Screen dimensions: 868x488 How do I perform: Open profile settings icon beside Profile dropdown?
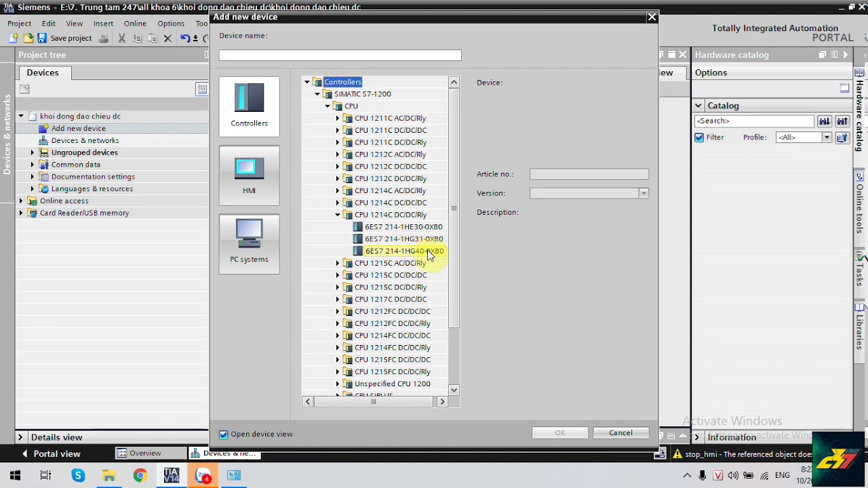[842, 138]
